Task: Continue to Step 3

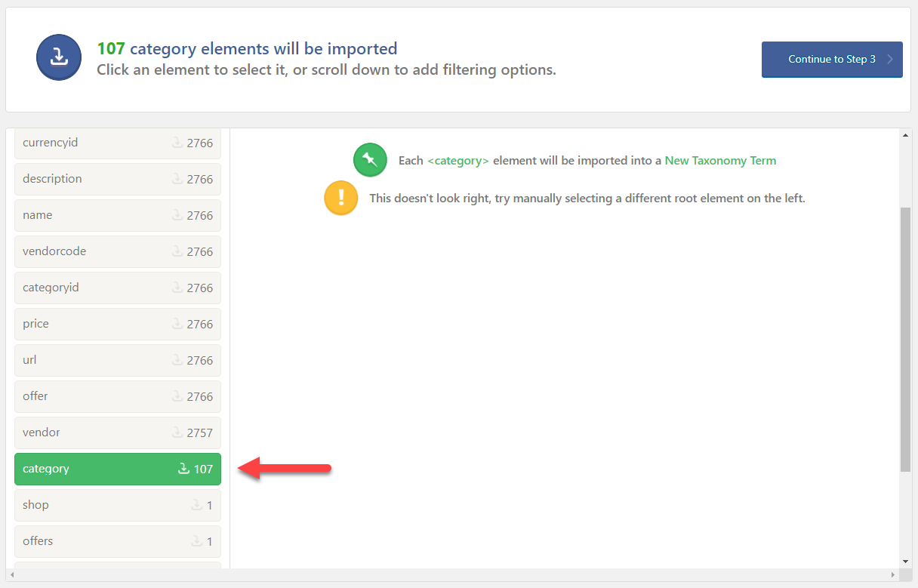Action: [x=832, y=59]
